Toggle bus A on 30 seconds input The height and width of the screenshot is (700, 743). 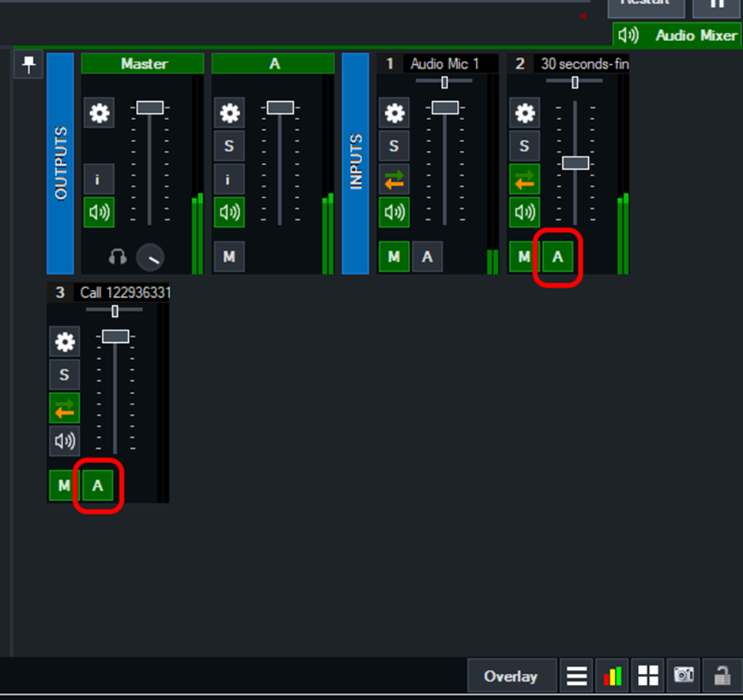(558, 257)
